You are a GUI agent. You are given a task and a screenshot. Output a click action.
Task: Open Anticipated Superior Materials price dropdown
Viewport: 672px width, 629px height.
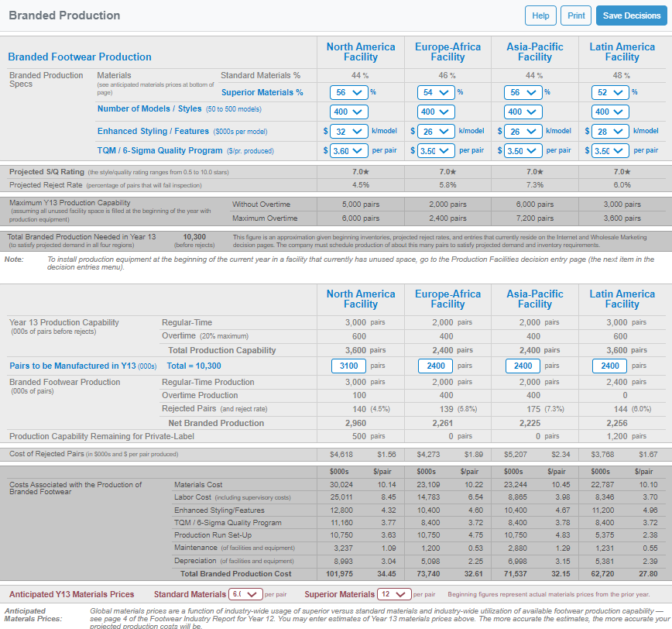click(395, 594)
